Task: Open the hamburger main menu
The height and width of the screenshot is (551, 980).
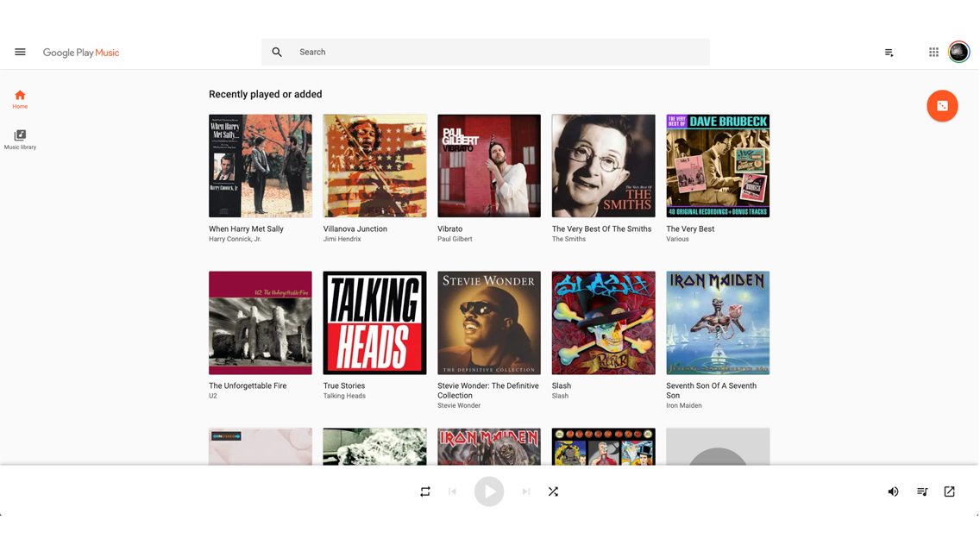Action: point(20,52)
